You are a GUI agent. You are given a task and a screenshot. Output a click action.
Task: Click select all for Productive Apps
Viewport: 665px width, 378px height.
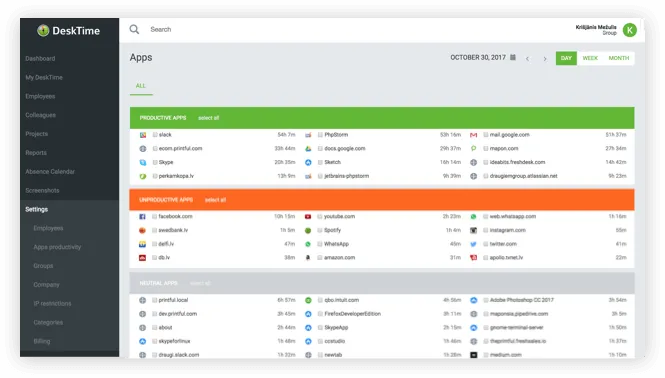[209, 118]
